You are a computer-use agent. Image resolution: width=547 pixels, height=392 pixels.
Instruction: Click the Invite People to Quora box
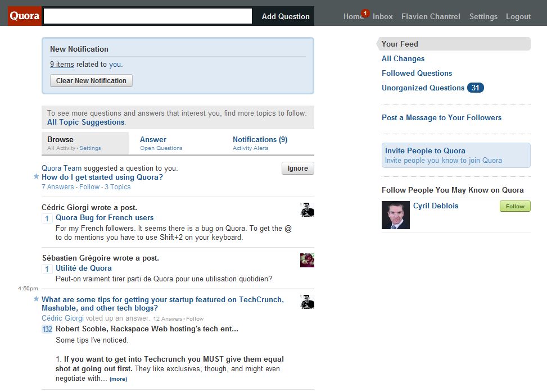(x=456, y=156)
